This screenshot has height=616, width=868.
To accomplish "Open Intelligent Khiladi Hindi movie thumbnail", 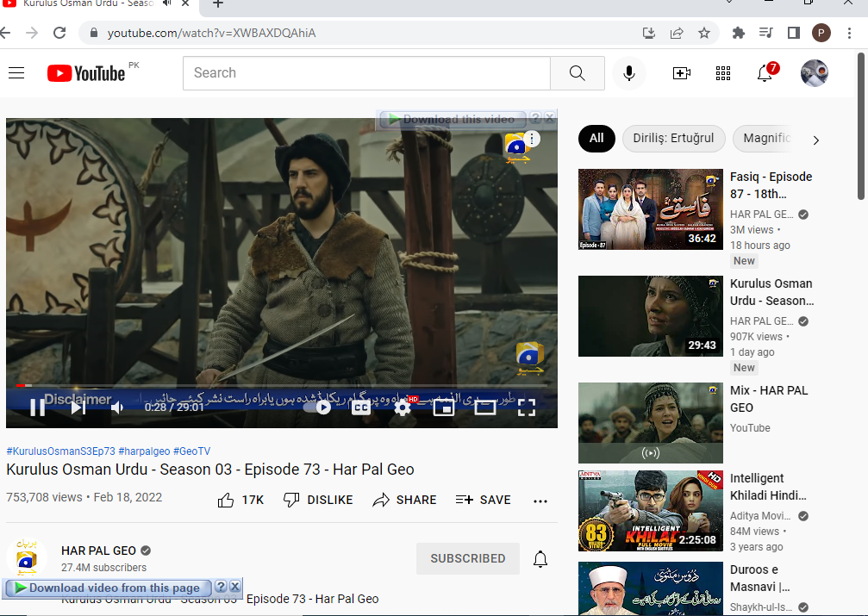I will click(x=651, y=511).
